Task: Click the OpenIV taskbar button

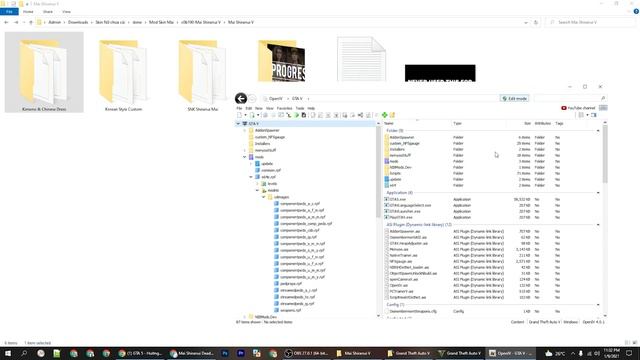Action: click(511, 353)
